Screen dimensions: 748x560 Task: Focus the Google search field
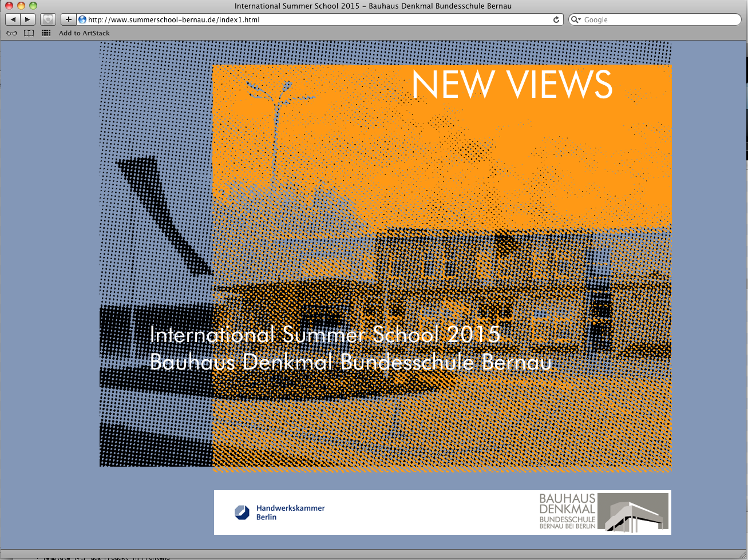coord(658,19)
